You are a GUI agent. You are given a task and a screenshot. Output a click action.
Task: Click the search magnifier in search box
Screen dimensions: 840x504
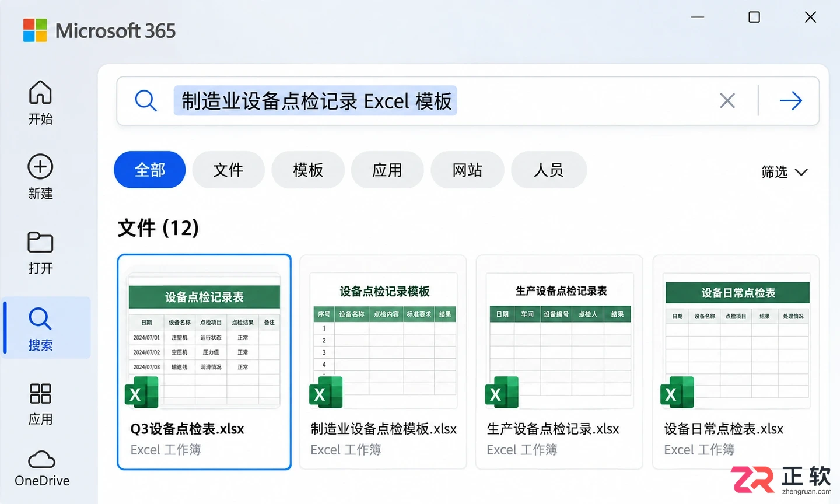tap(145, 100)
